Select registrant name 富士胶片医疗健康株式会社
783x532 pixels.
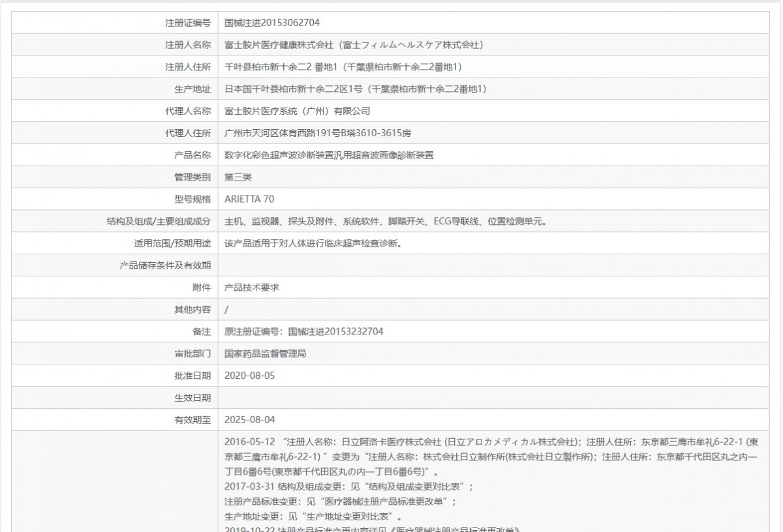click(279, 45)
